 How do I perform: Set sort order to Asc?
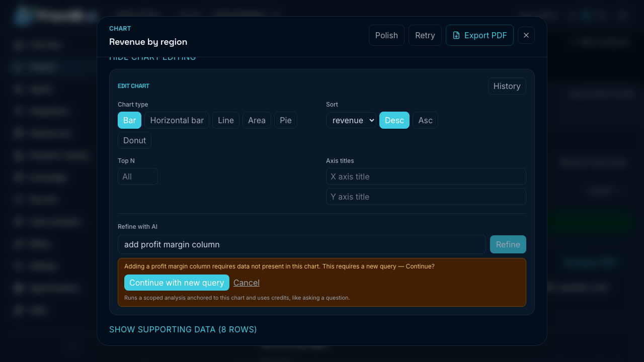(x=425, y=120)
